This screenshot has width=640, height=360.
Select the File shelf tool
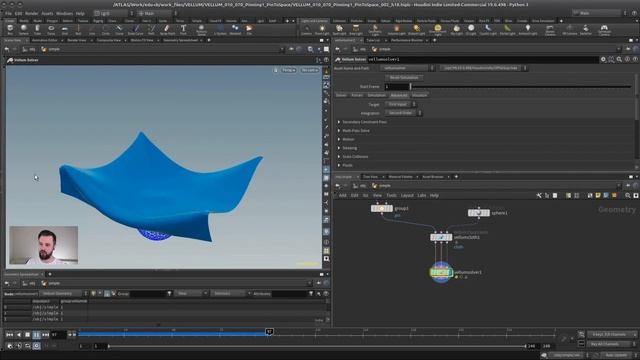pos(249,29)
